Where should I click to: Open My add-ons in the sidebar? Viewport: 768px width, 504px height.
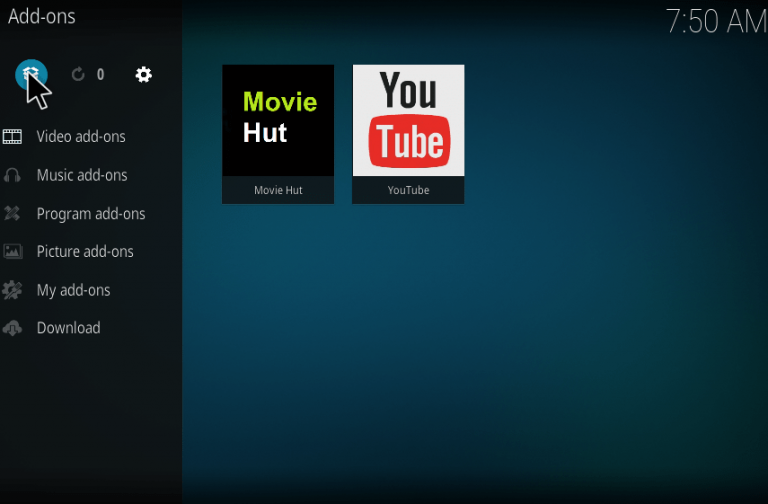pyautogui.click(x=73, y=290)
